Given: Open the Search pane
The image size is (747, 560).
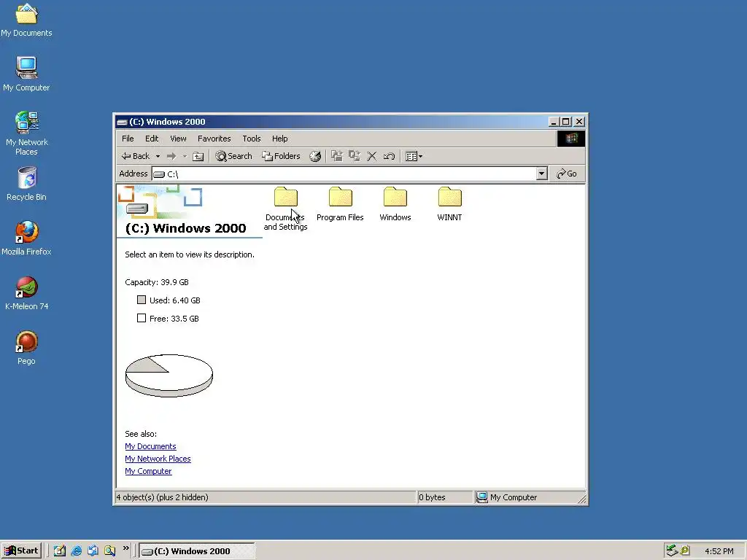Looking at the screenshot, I should (233, 156).
